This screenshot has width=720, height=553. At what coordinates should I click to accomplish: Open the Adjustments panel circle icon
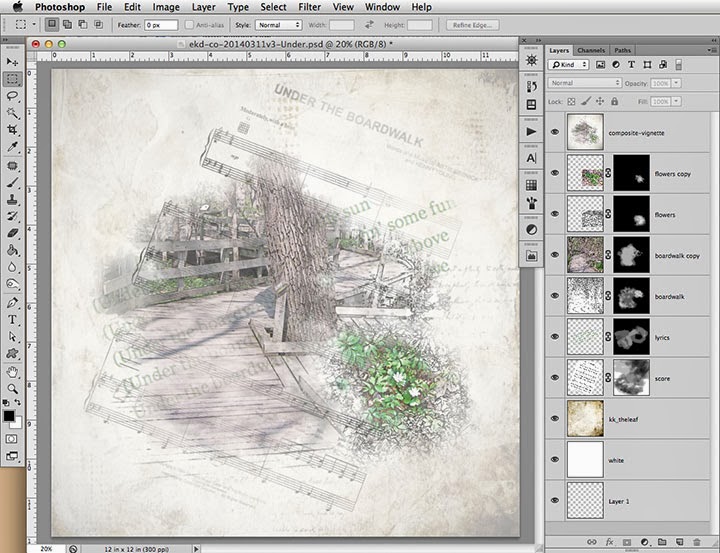pyautogui.click(x=531, y=230)
